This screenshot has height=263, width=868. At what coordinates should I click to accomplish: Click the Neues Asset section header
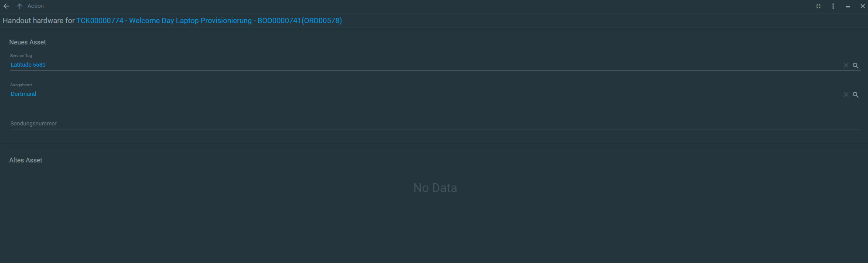pyautogui.click(x=27, y=42)
